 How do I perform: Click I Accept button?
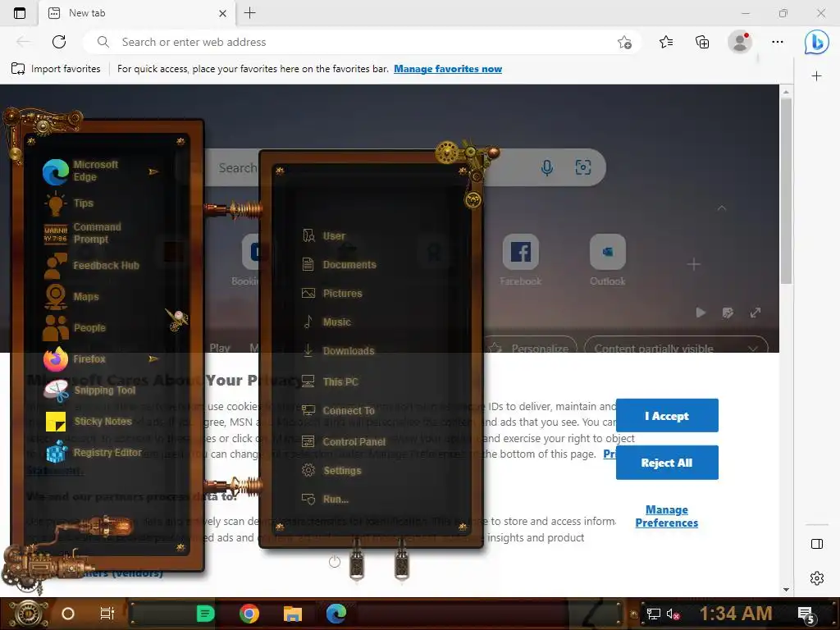pos(667,415)
